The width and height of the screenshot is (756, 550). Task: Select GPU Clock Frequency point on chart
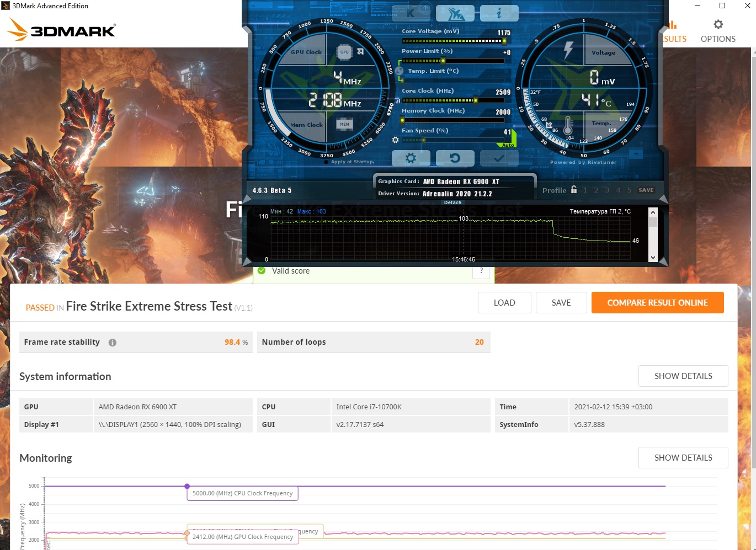click(187, 533)
